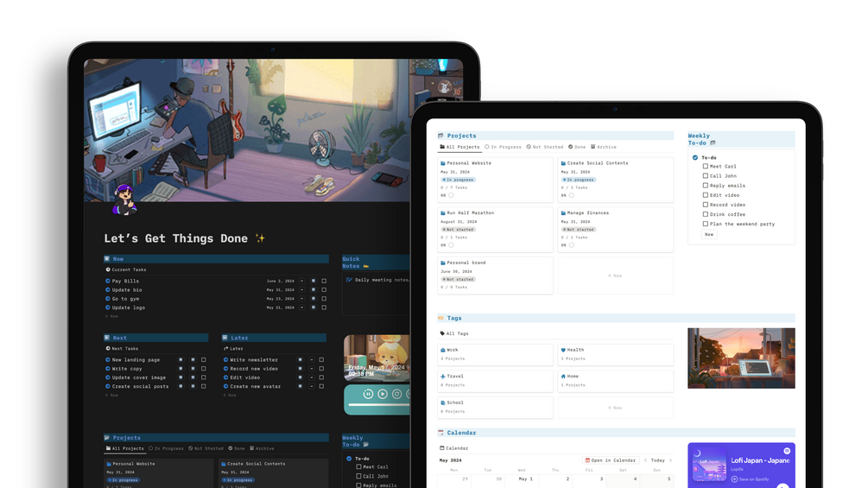Click the folder icon on Run Half Marathon card

[443, 213]
